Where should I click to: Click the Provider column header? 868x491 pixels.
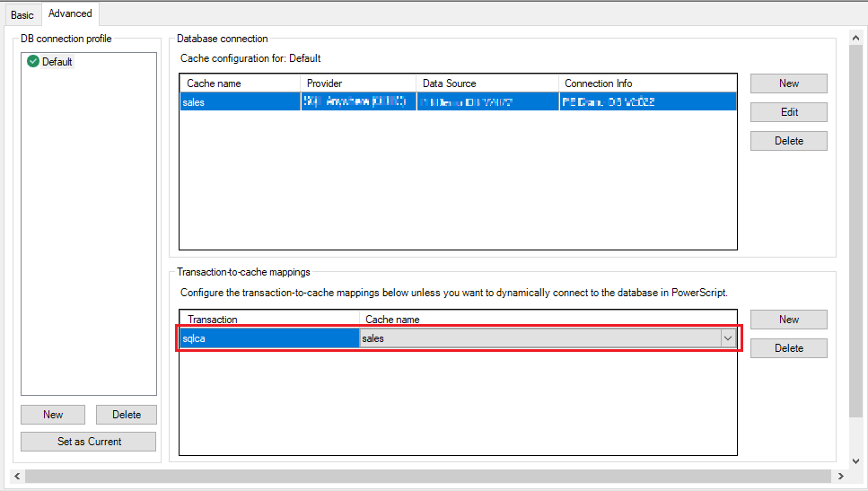pos(357,83)
